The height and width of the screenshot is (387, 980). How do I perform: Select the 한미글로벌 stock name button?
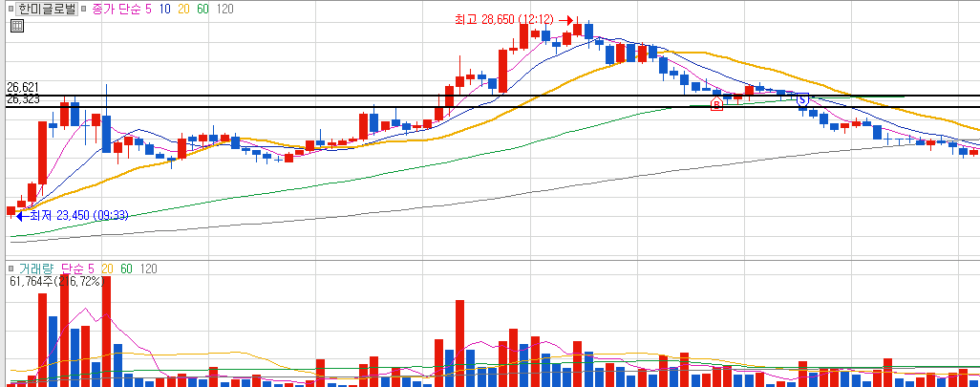[x=47, y=10]
